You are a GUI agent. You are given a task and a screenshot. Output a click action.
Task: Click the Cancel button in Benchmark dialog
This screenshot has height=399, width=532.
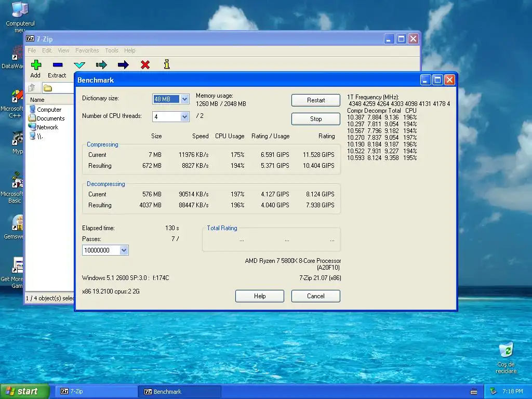coord(315,296)
